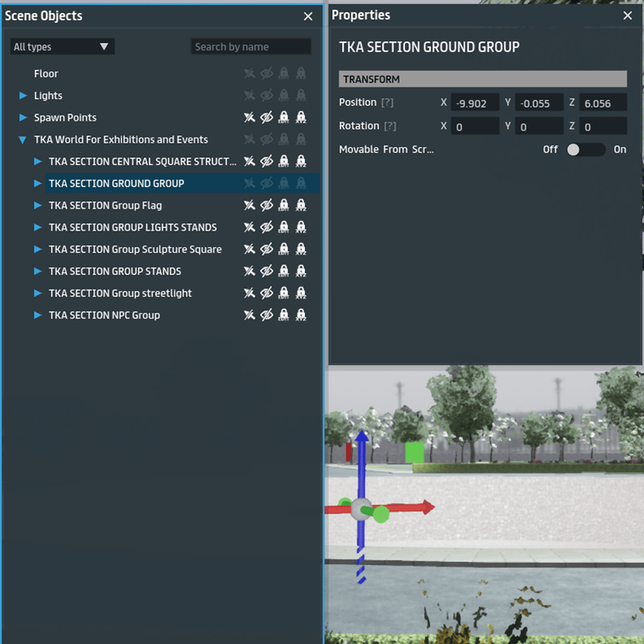Click the edit lock icon for TKA SECTION NPC Group

(283, 315)
